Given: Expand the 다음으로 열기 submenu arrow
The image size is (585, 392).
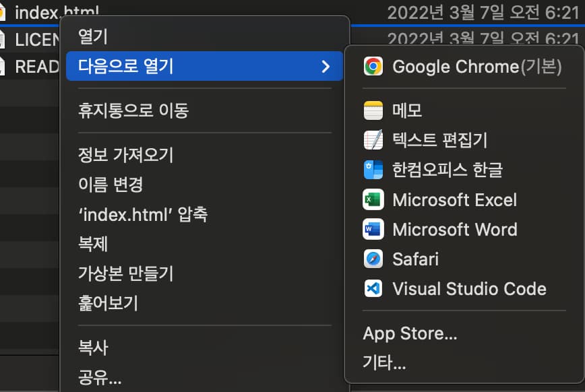Looking at the screenshot, I should 326,67.
